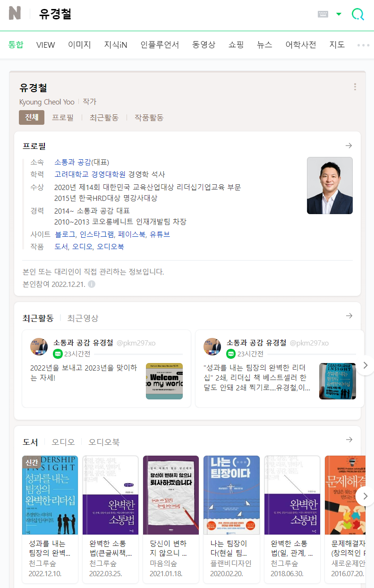Screen dimensions: 374x588
Task: Open book cover 나는 팀장이다
Action: [x=231, y=495]
